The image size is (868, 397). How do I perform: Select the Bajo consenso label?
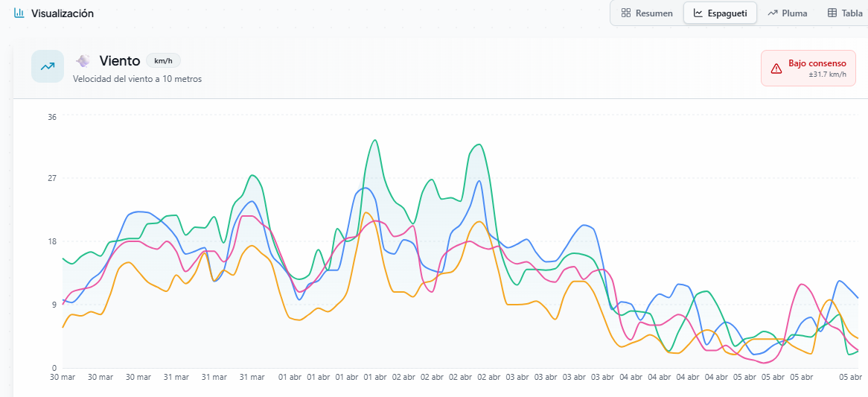click(x=817, y=63)
